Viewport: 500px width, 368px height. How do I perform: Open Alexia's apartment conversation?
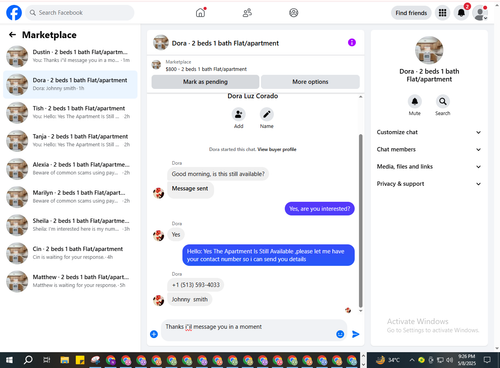70,169
